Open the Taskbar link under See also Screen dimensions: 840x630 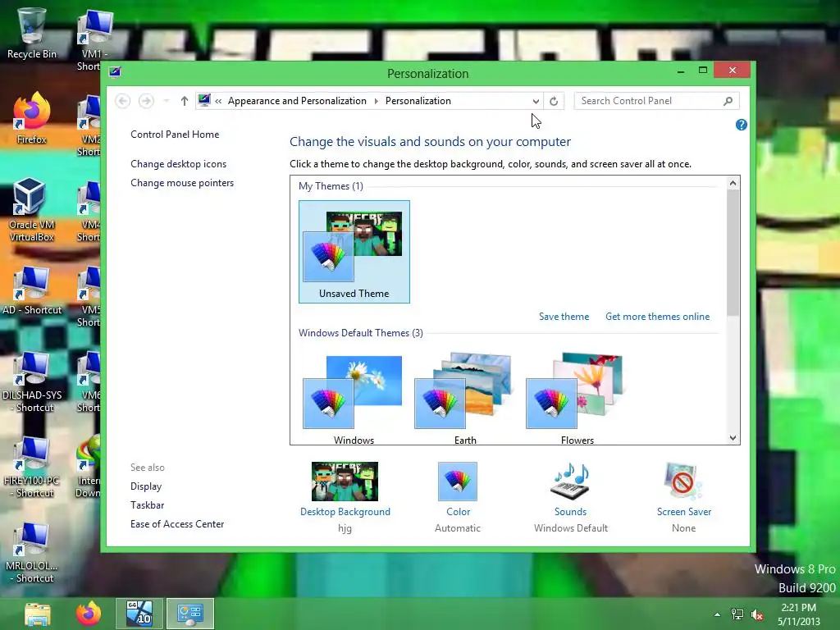(148, 505)
